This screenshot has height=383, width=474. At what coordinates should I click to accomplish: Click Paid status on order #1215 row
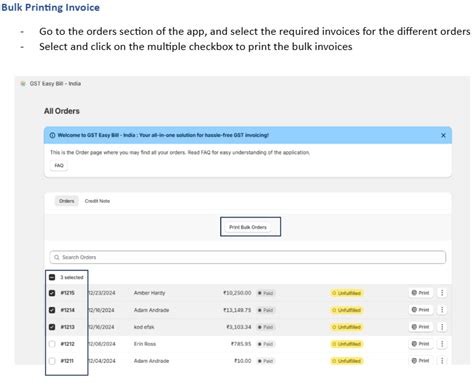pyautogui.click(x=266, y=293)
